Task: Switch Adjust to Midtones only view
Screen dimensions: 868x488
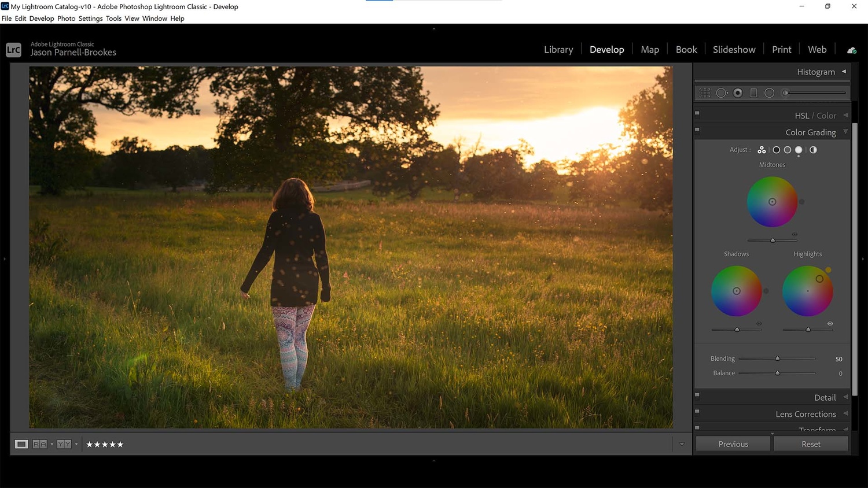Action: point(788,150)
